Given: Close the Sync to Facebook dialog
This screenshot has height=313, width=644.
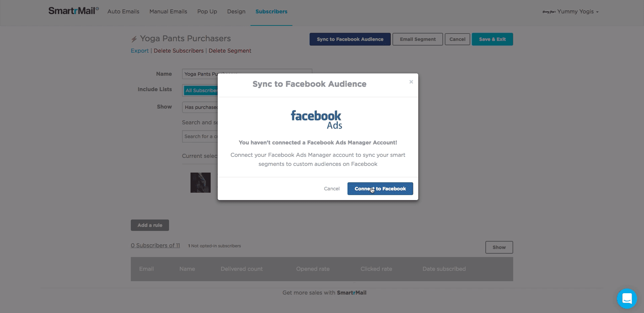Looking at the screenshot, I should tap(411, 82).
